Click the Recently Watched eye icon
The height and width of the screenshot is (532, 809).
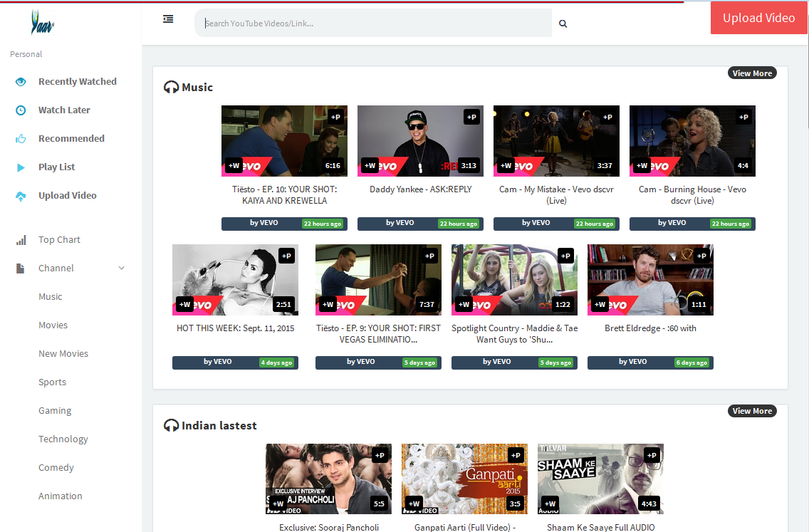coord(21,81)
